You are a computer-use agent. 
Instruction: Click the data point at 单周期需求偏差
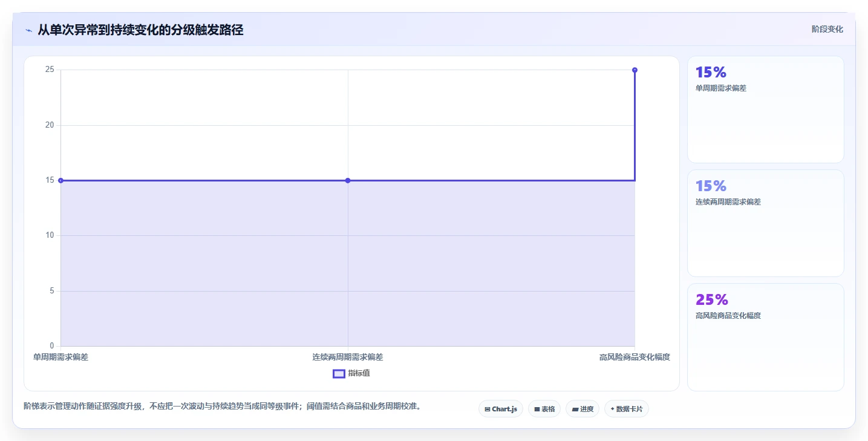(60, 180)
